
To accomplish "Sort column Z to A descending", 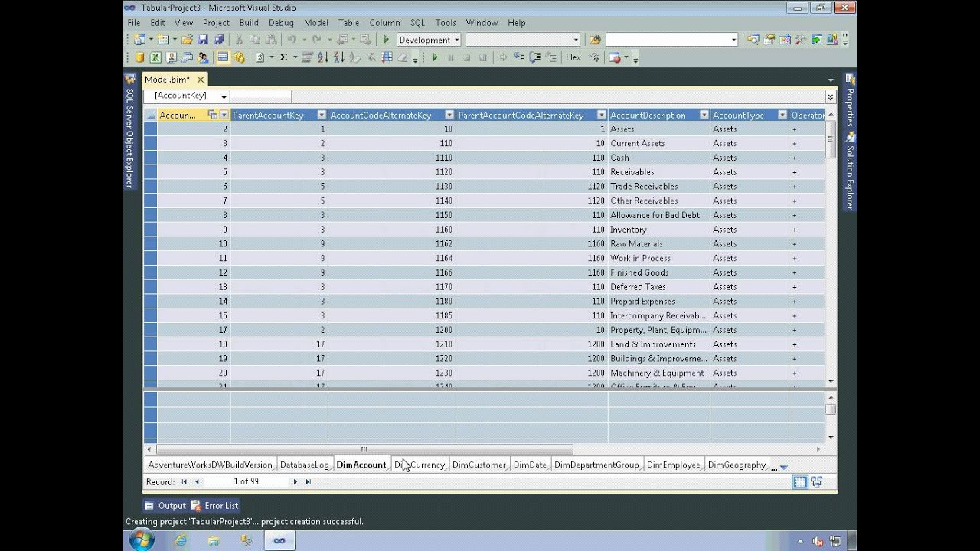I will point(339,57).
